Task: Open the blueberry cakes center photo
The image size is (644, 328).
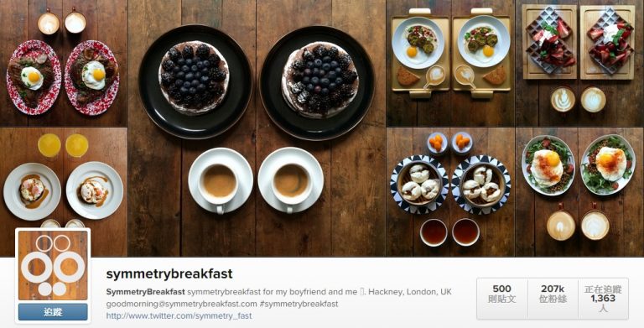Action: [257, 128]
